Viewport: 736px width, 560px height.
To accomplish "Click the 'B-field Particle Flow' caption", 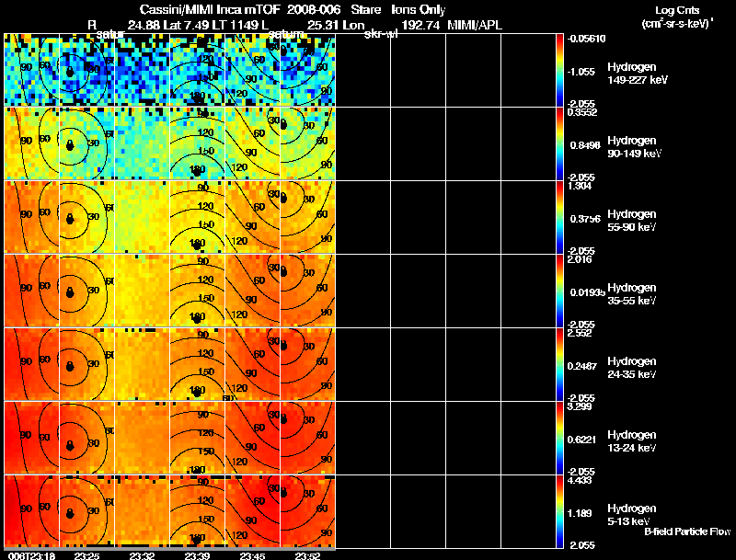I will [x=687, y=531].
